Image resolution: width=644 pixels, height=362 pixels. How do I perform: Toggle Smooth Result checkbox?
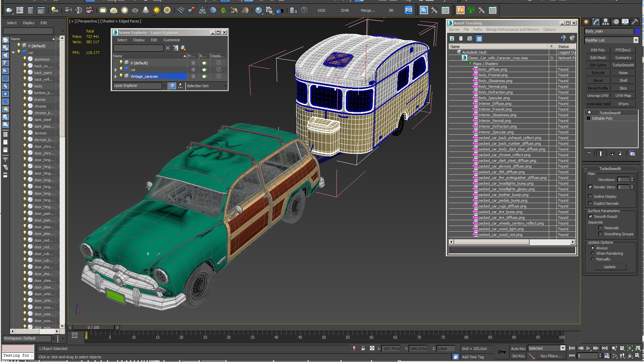(x=590, y=217)
